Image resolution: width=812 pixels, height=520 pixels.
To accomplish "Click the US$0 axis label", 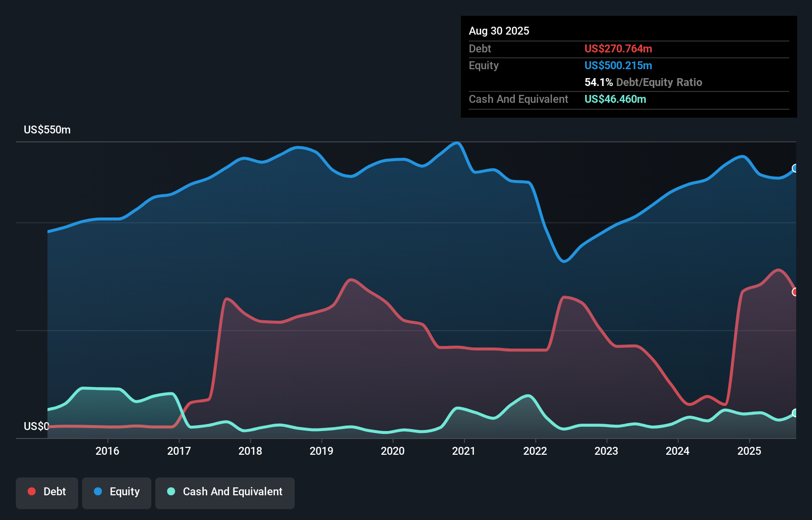I will coord(36,426).
